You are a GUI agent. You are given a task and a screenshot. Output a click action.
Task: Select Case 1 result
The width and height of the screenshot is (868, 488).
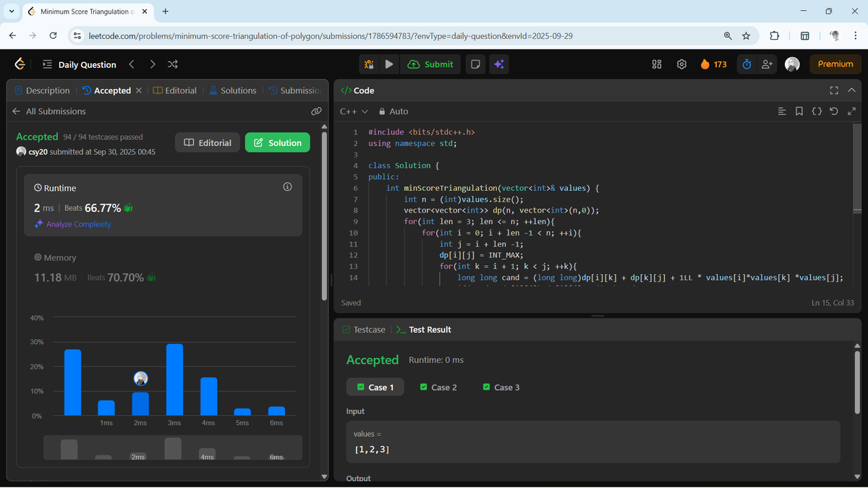(x=375, y=388)
